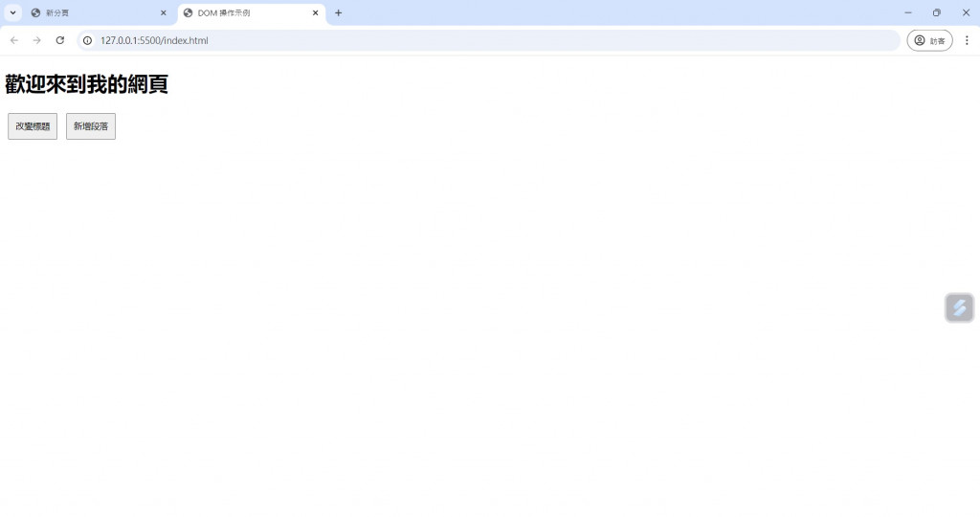Click the floating blue extension icon

tap(959, 307)
